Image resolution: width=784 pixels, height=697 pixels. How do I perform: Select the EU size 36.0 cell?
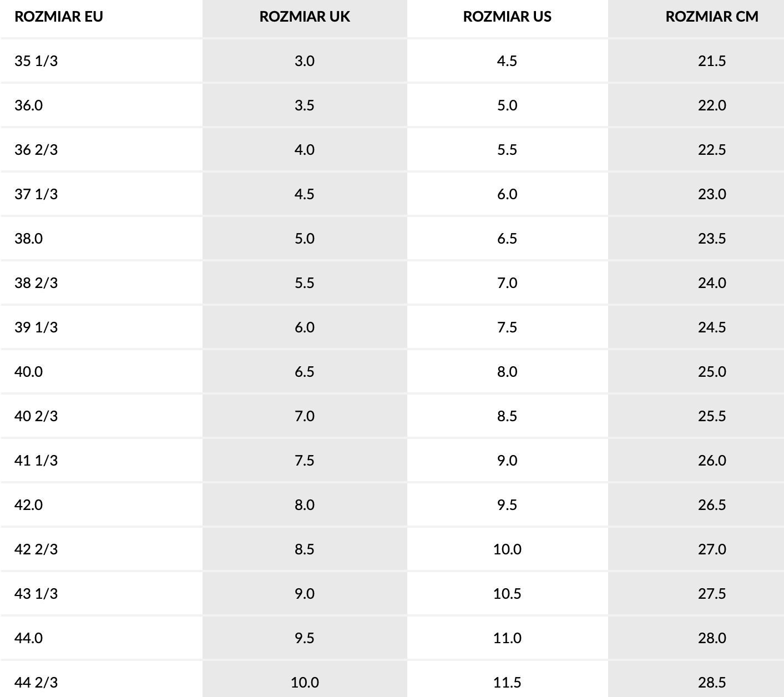tap(29, 105)
